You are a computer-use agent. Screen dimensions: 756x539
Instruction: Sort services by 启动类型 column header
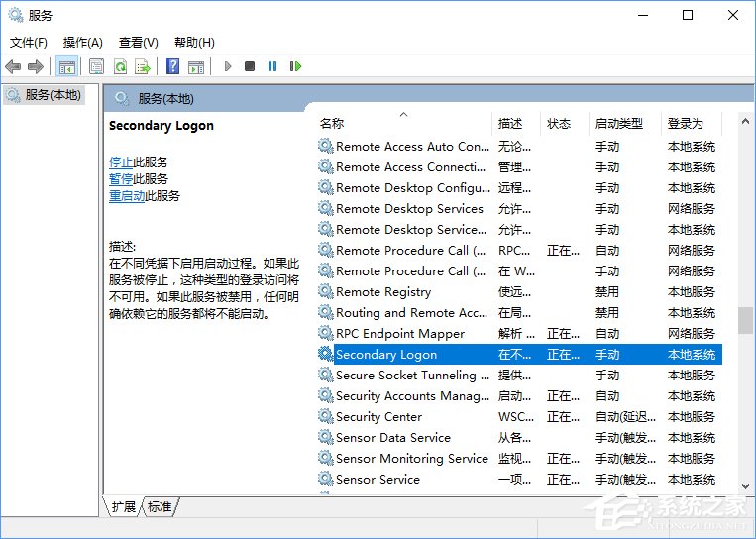coord(617,124)
